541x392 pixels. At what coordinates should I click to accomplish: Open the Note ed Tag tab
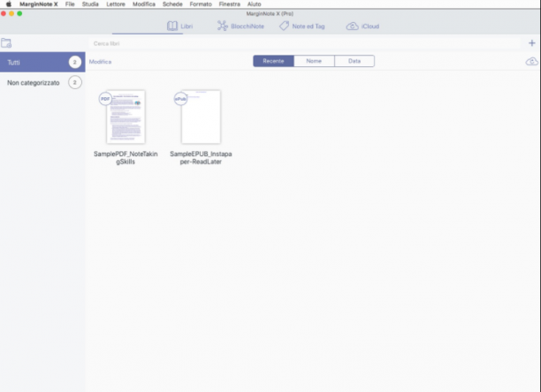302,26
